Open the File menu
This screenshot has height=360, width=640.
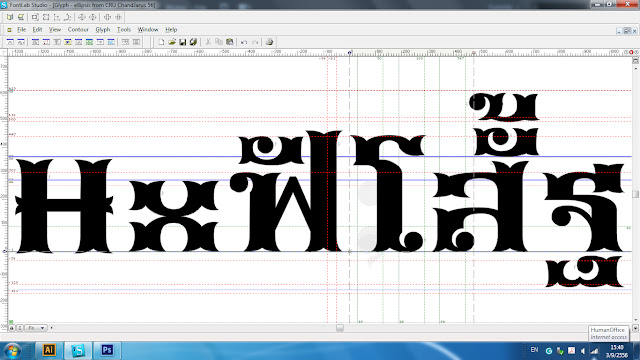pyautogui.click(x=22, y=29)
